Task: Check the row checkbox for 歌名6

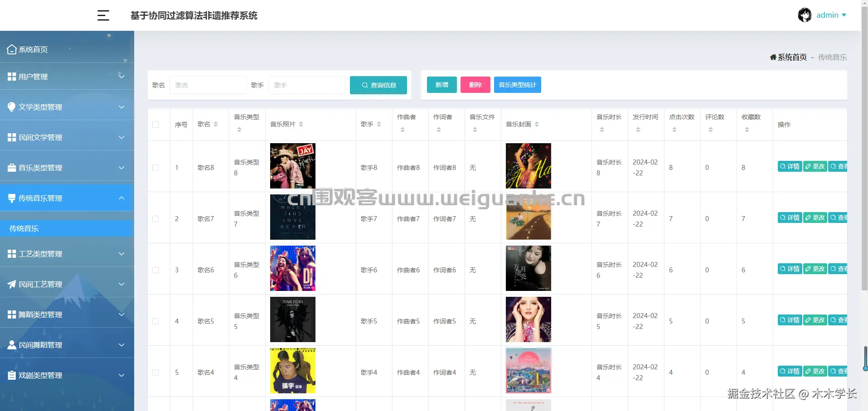Action: coord(155,270)
